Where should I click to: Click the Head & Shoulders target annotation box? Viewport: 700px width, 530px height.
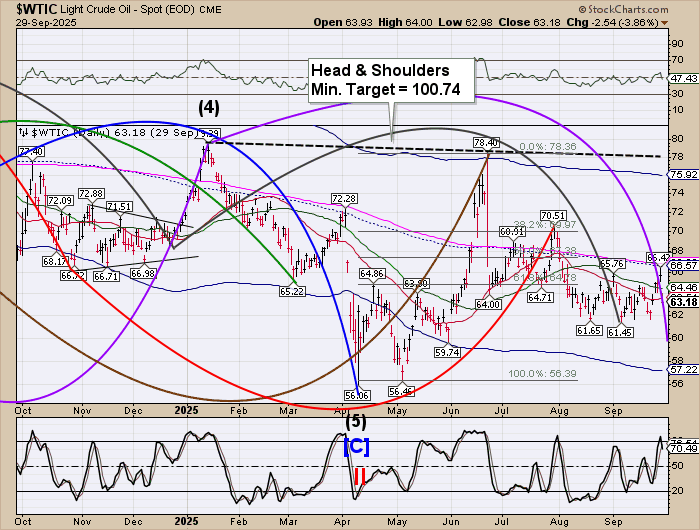(x=391, y=80)
